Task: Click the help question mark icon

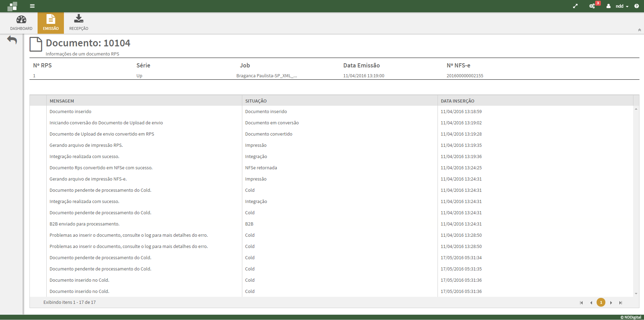Action: point(637,6)
